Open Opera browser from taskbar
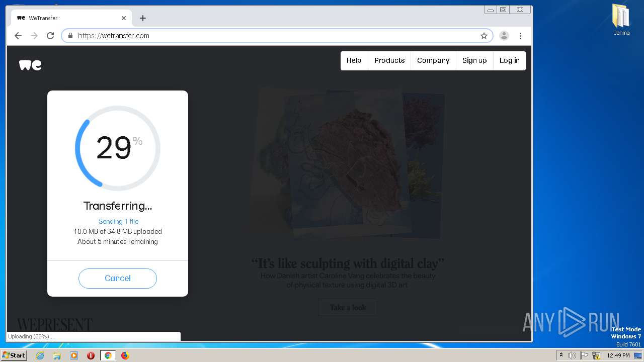 (x=91, y=355)
